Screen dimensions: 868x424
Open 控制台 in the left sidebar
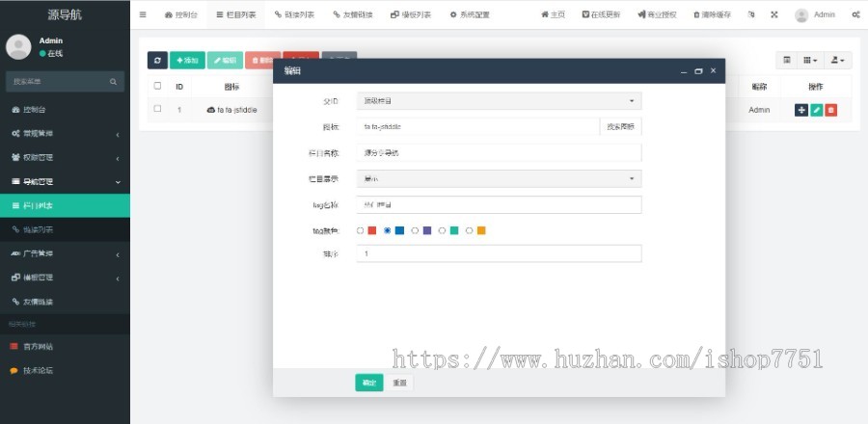(x=65, y=110)
